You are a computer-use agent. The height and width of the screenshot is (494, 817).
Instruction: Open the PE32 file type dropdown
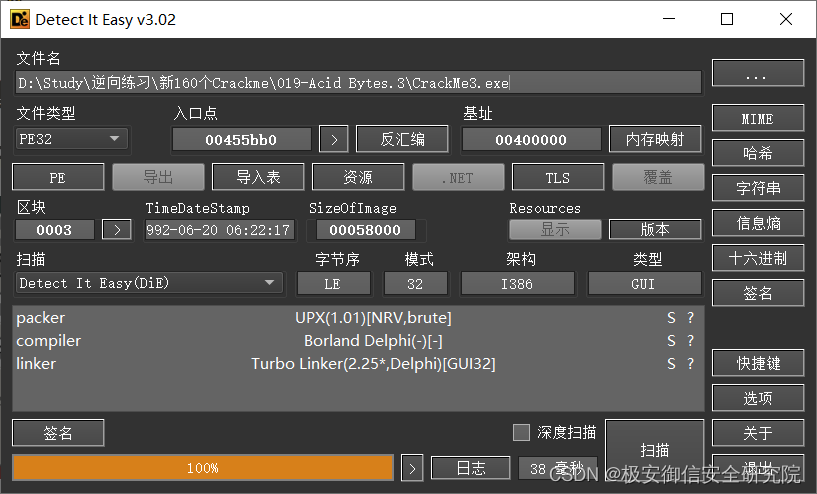pyautogui.click(x=72, y=139)
